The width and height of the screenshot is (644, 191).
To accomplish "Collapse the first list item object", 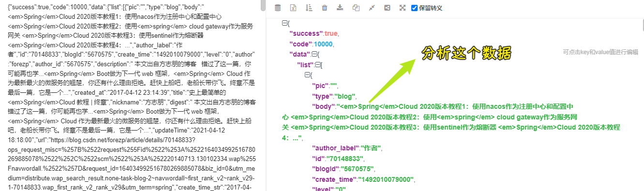I will [x=307, y=75].
